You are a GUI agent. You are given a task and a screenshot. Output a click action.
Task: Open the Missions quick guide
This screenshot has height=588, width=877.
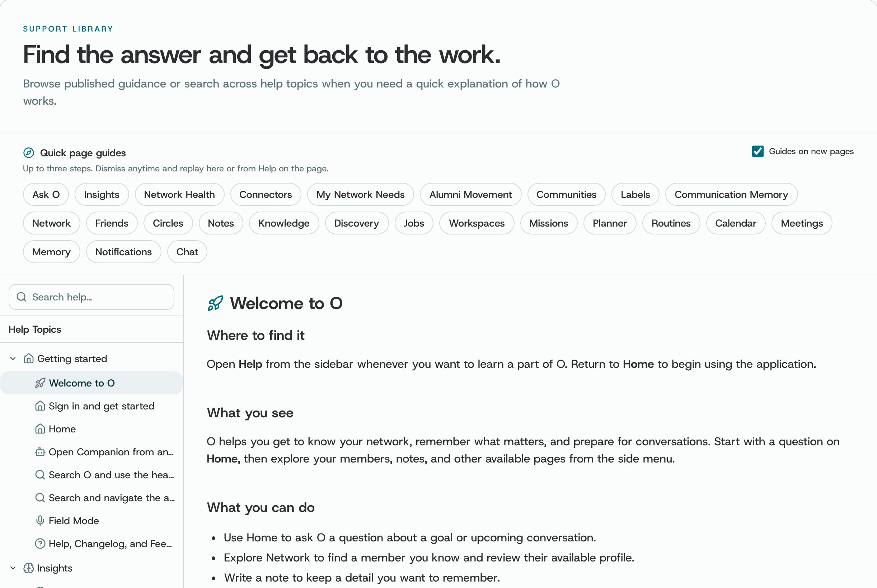point(549,223)
